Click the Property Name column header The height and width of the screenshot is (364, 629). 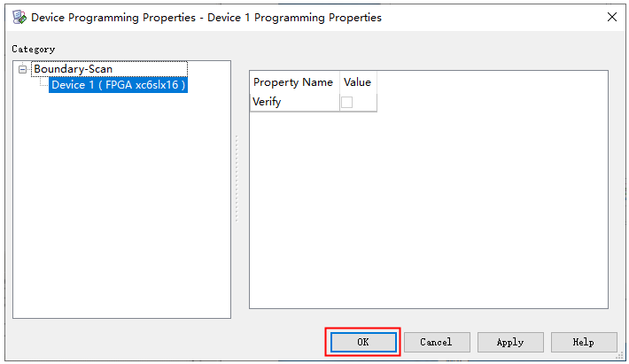tap(293, 82)
